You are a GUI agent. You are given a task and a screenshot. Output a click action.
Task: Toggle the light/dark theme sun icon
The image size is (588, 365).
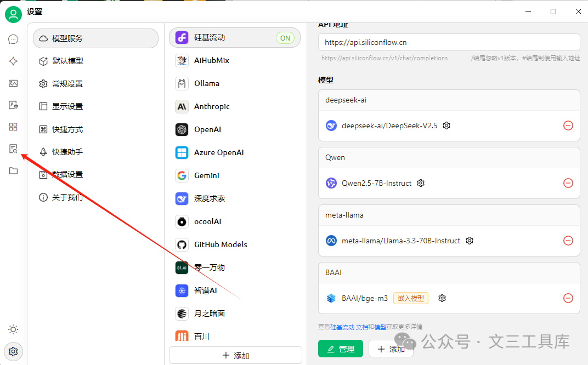[13, 329]
